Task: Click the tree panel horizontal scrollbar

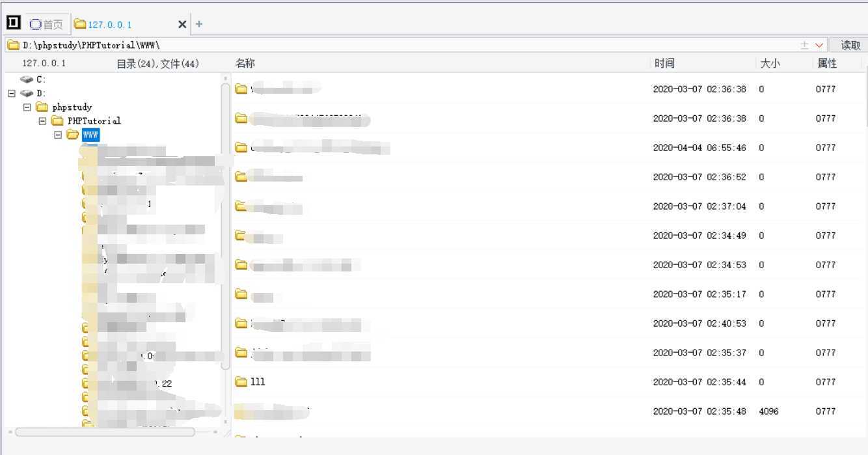Action: coord(105,432)
